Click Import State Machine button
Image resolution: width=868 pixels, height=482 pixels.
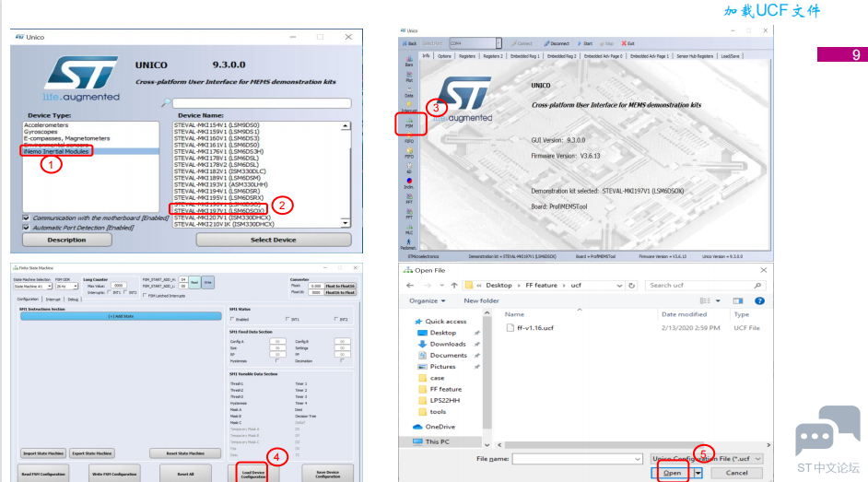click(x=43, y=453)
